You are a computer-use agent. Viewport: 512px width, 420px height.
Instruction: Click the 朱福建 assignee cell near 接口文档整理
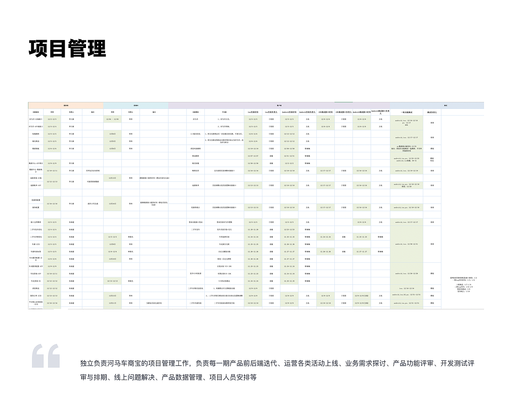72,221
